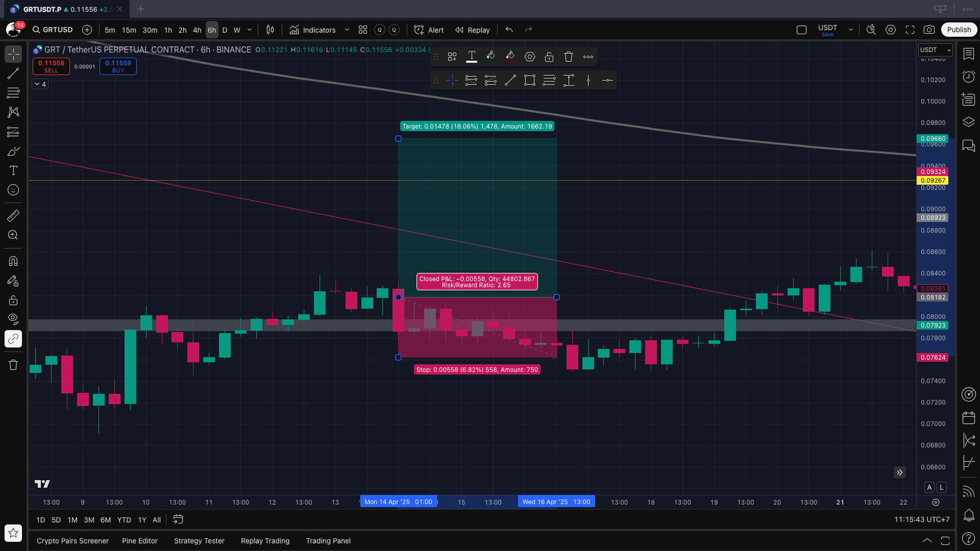
Task: Change the drawing text color swatch
Action: (x=472, y=57)
